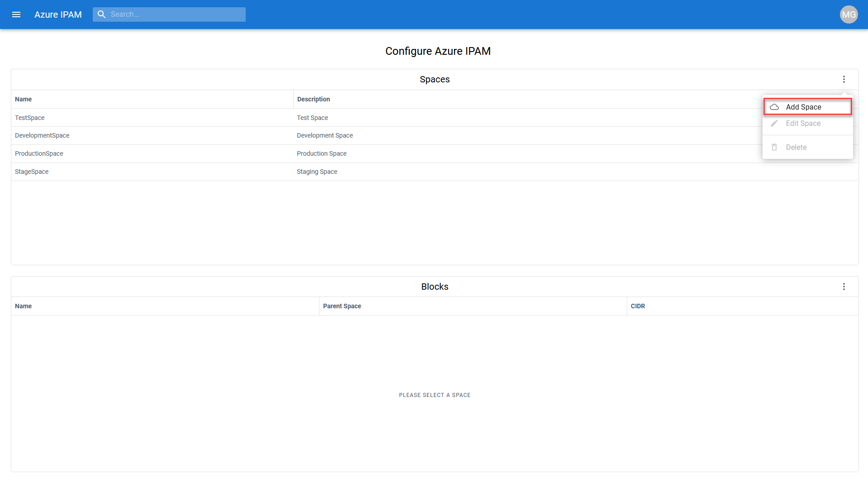Open the Spaces three-dot options menu
868x483 pixels.
point(844,79)
